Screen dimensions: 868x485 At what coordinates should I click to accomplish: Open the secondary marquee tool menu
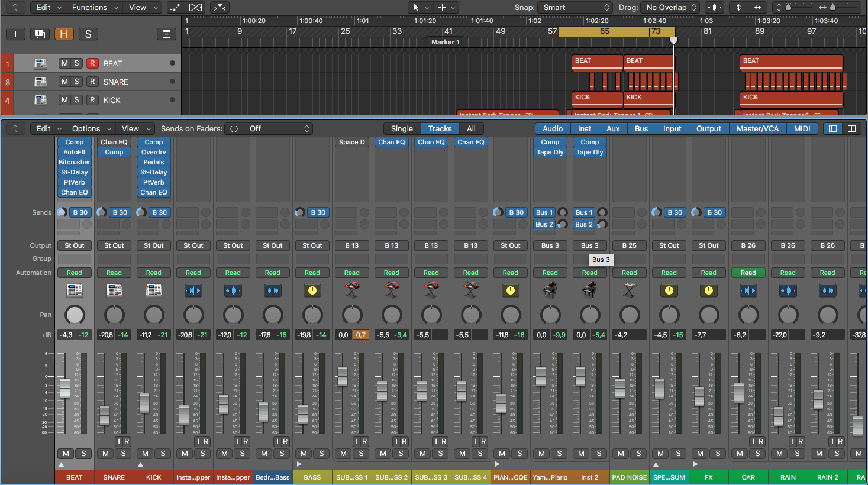click(447, 8)
